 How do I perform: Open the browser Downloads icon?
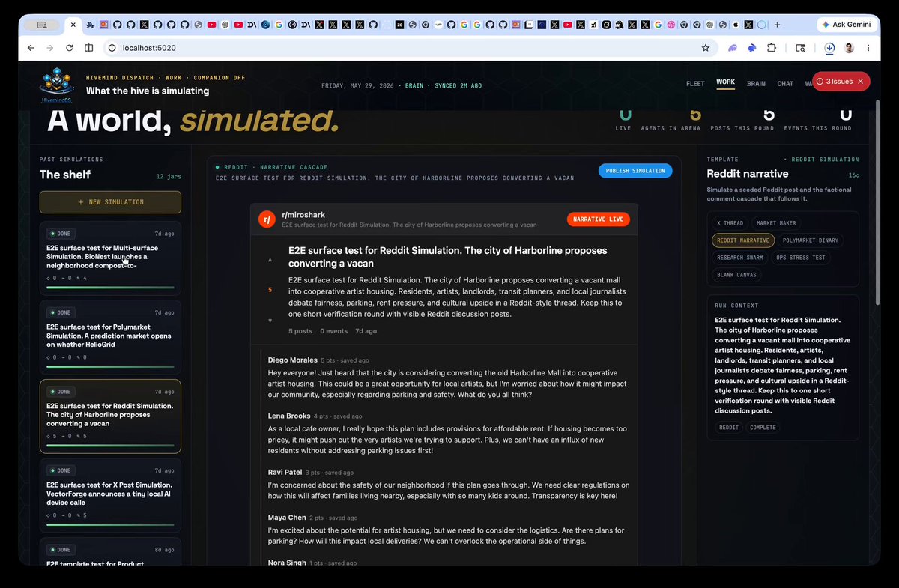pyautogui.click(x=830, y=48)
